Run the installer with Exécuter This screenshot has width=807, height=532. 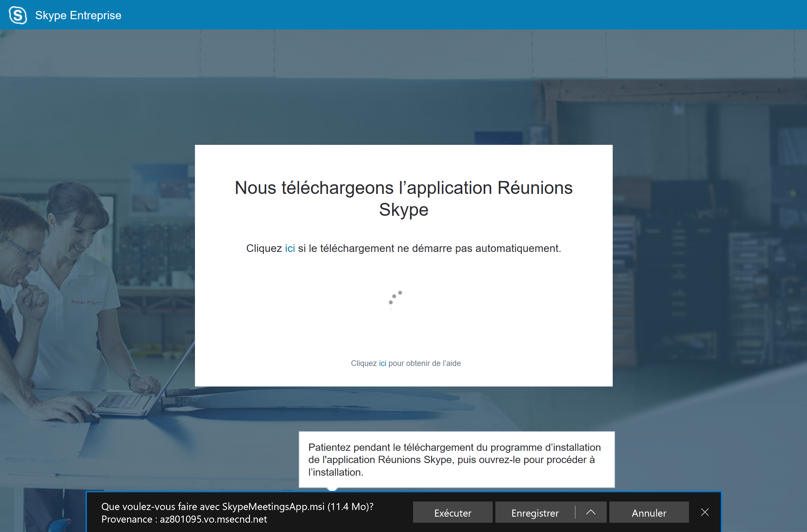click(452, 512)
